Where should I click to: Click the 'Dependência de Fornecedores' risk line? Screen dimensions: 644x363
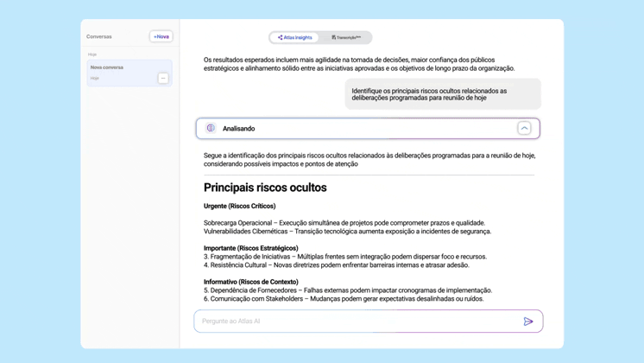point(347,290)
